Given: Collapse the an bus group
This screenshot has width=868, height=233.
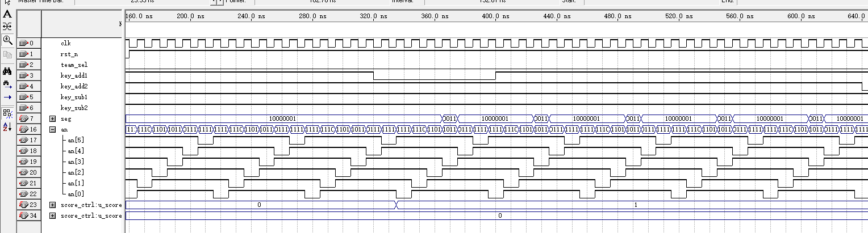Looking at the screenshot, I should 52,129.
